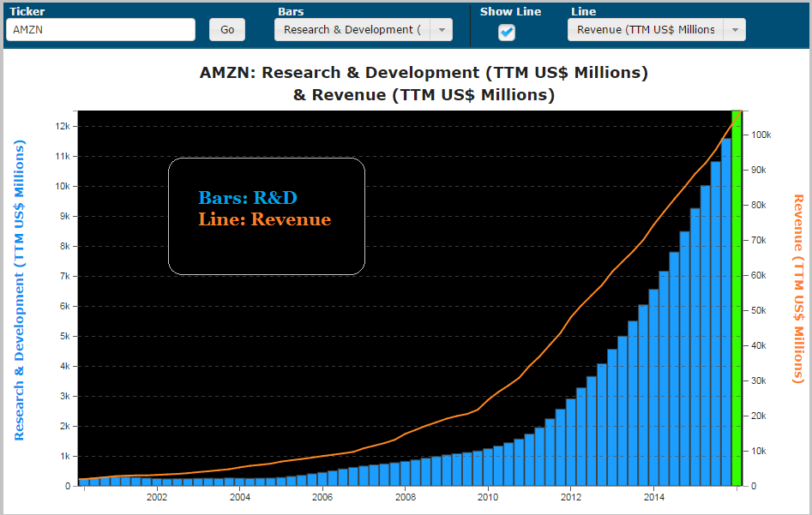Click the 'Ticker' label above the input

pyautogui.click(x=27, y=11)
